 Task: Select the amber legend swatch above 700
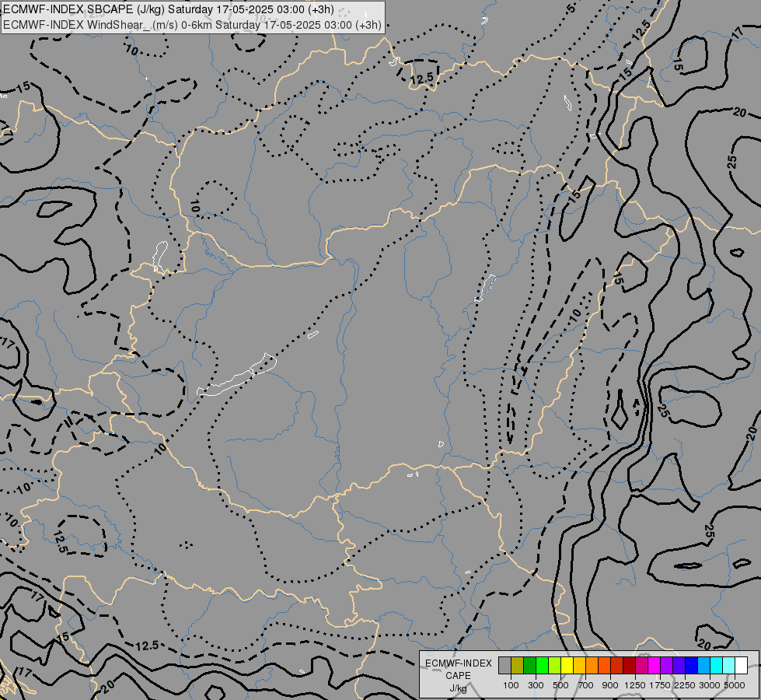579,666
